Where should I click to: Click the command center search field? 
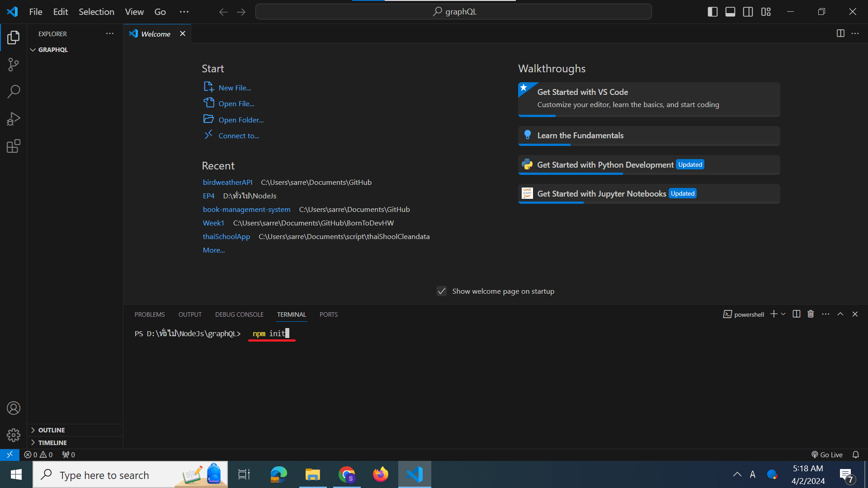coord(453,11)
